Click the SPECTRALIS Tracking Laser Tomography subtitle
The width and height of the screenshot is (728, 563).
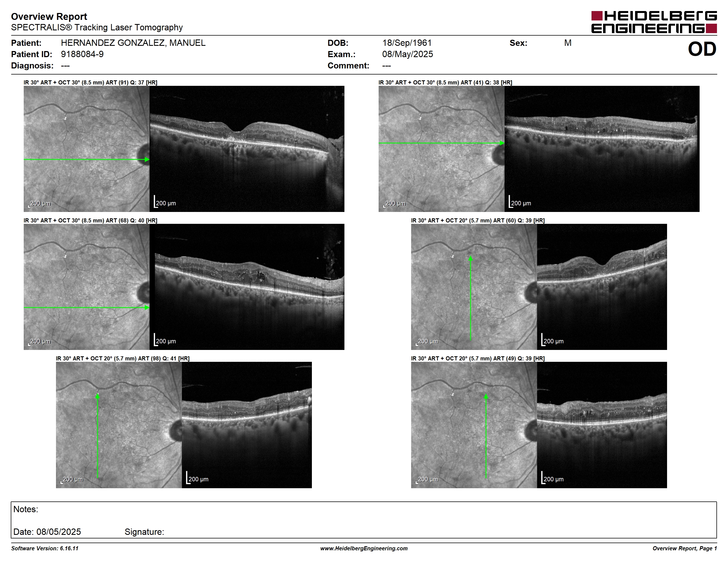(97, 27)
